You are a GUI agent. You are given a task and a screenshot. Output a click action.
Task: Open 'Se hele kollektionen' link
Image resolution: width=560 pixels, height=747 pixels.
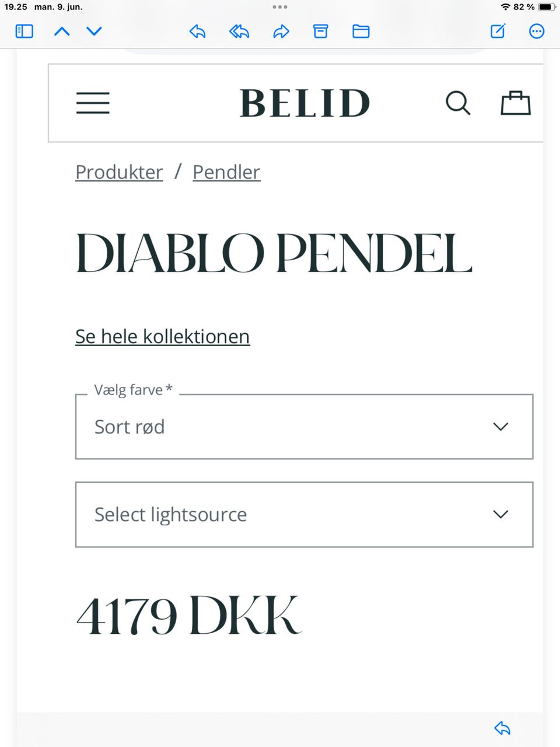(162, 336)
